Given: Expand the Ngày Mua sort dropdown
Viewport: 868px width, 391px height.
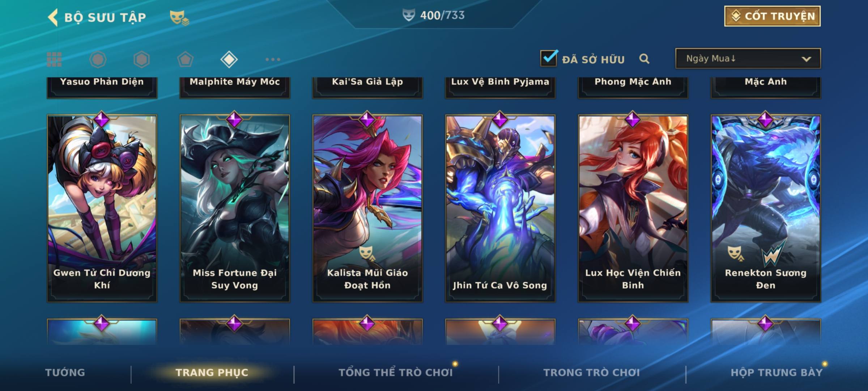Looking at the screenshot, I should click(748, 58).
